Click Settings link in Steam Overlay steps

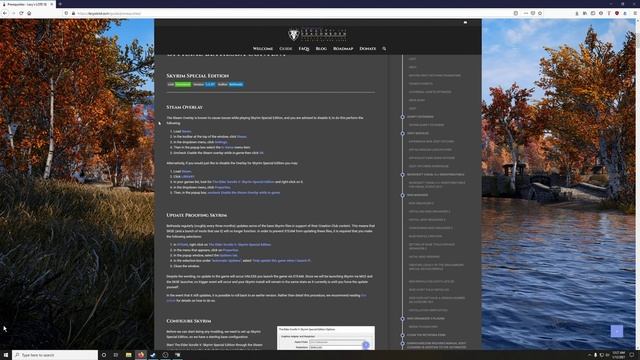pyautogui.click(x=221, y=142)
